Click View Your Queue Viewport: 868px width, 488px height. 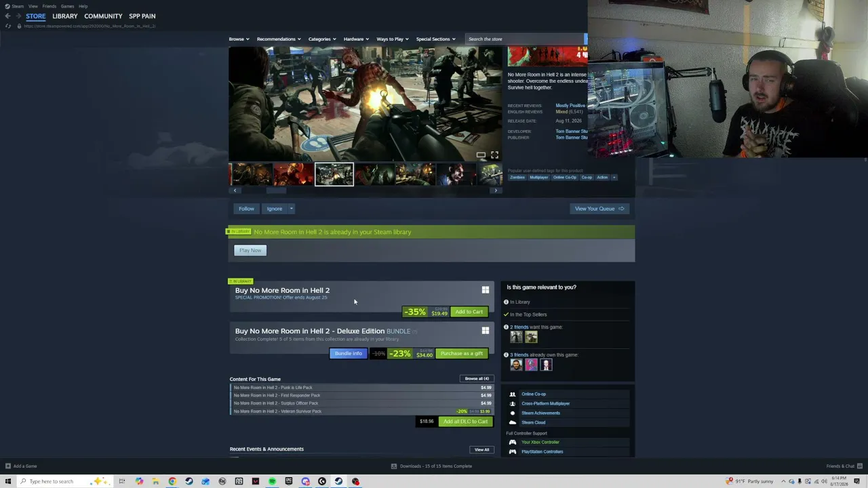tap(599, 209)
